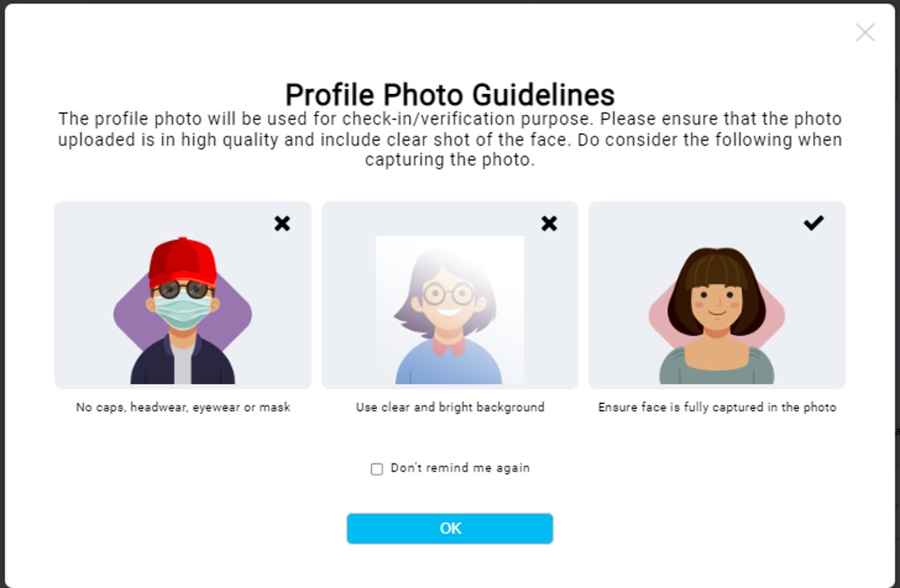This screenshot has width=900, height=588.
Task: Click the checkmark on the correct photo example
Action: [x=813, y=223]
